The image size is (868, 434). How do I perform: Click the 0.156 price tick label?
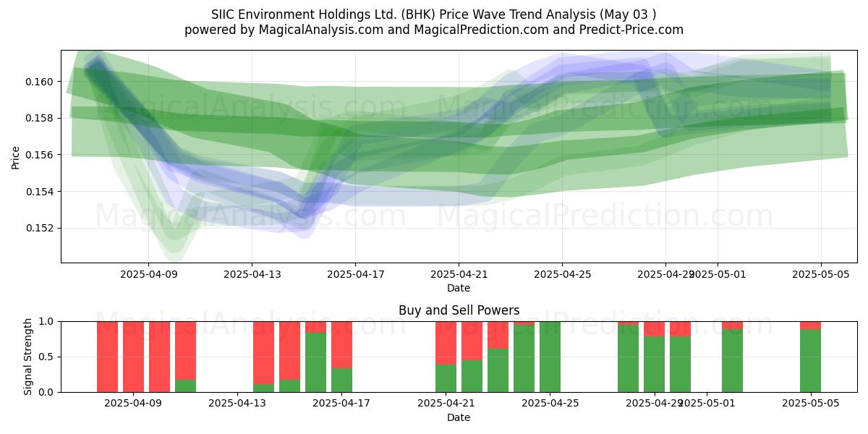pyautogui.click(x=40, y=155)
